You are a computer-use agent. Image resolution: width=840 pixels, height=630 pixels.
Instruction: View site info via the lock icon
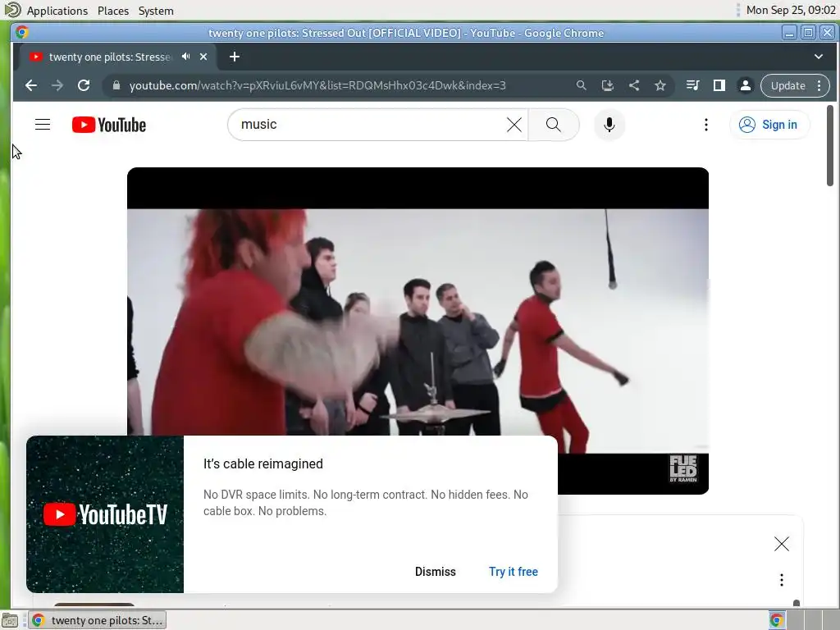coord(116,85)
